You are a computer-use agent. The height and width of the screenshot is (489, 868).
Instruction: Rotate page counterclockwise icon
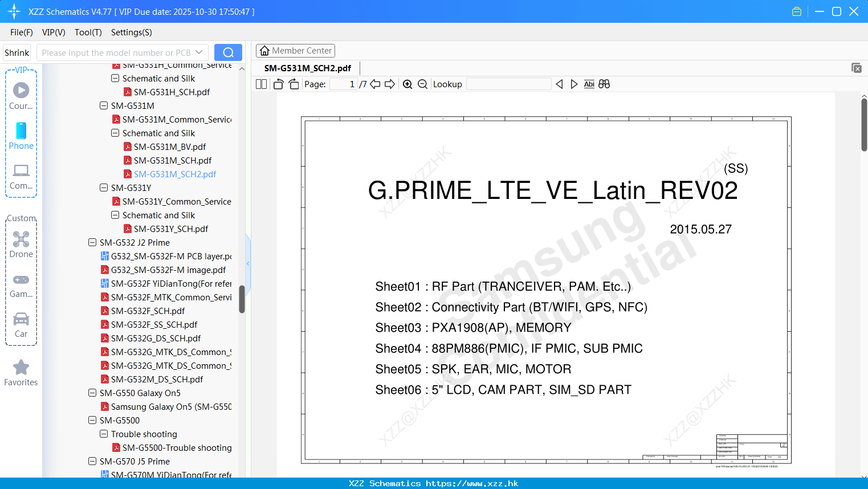[x=278, y=84]
